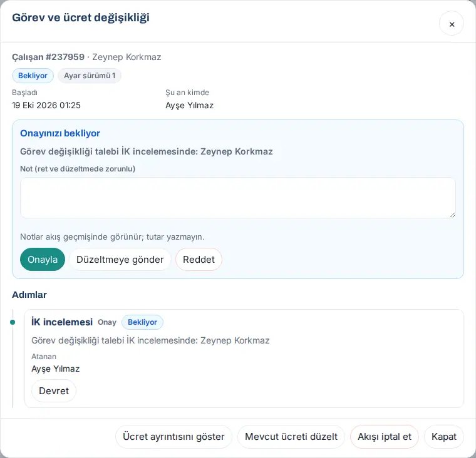Click the Not (ret ve düzeltmede zorunlu) label
The image size is (476, 458).
click(x=78, y=169)
